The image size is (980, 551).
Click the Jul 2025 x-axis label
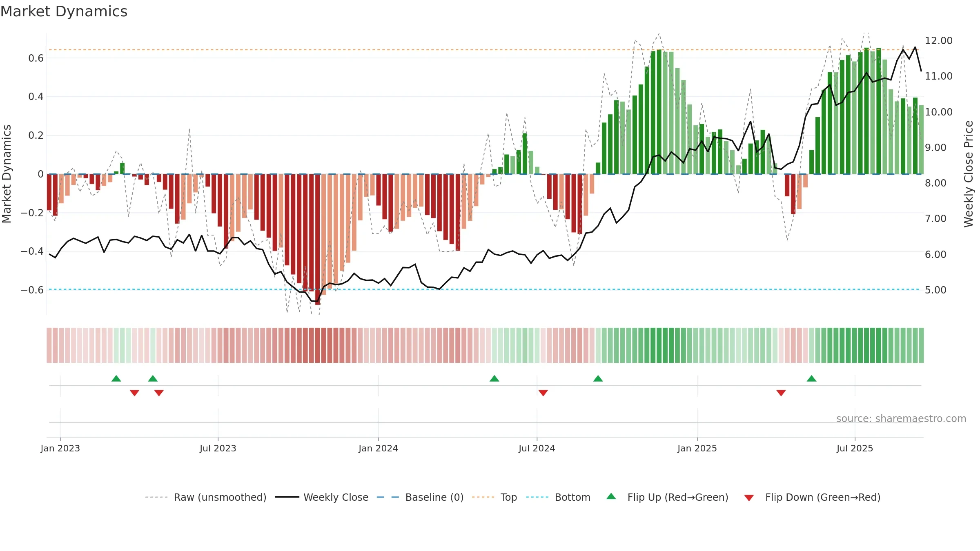855,448
